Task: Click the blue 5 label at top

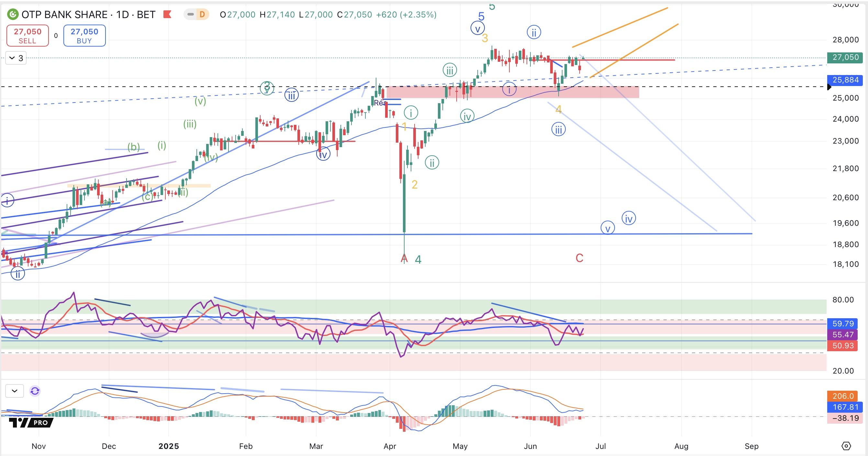Action: click(x=481, y=16)
